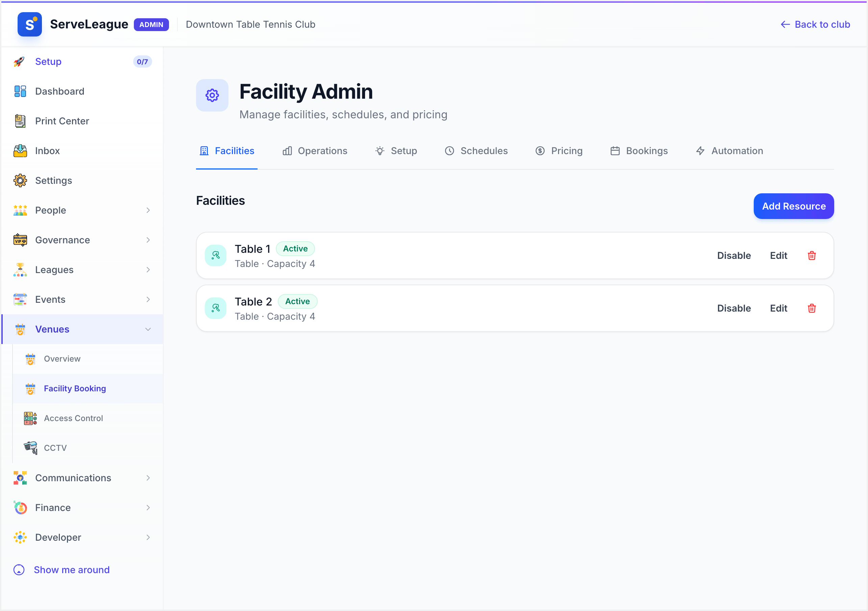Expand the Developer section chevron
The image size is (868, 611).
coord(148,538)
